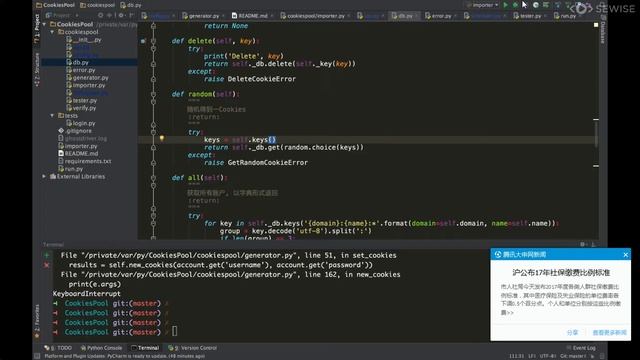640x360 pixels.
Task: Close the Tencent news popup
Action: point(626,255)
